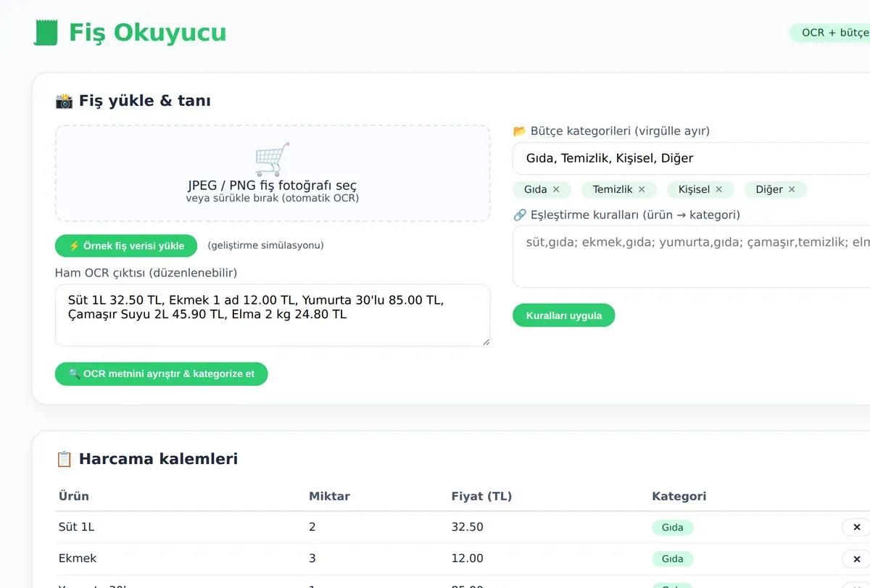Select the JPEG / PNG receipt upload zone
Screen dimensions: 870x588
273,173
